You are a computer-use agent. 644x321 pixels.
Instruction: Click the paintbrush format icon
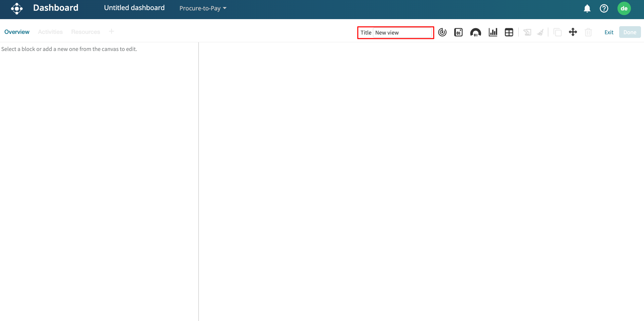click(x=541, y=32)
